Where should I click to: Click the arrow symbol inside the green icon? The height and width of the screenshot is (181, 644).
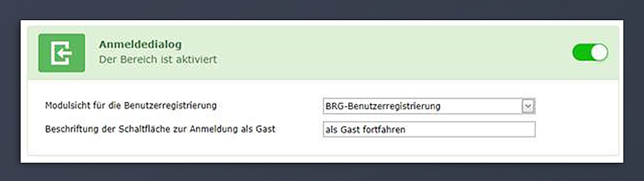point(62,53)
